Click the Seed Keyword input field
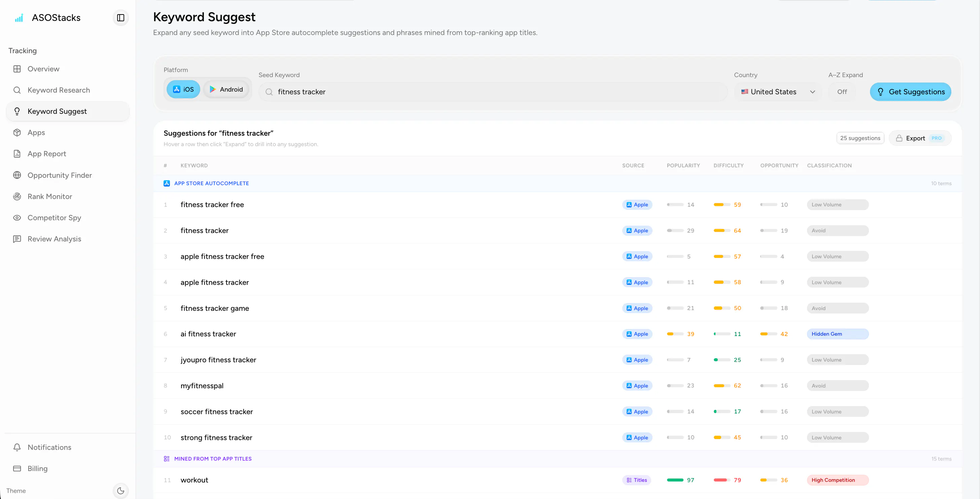Screen dimensions: 980x499 493,92
